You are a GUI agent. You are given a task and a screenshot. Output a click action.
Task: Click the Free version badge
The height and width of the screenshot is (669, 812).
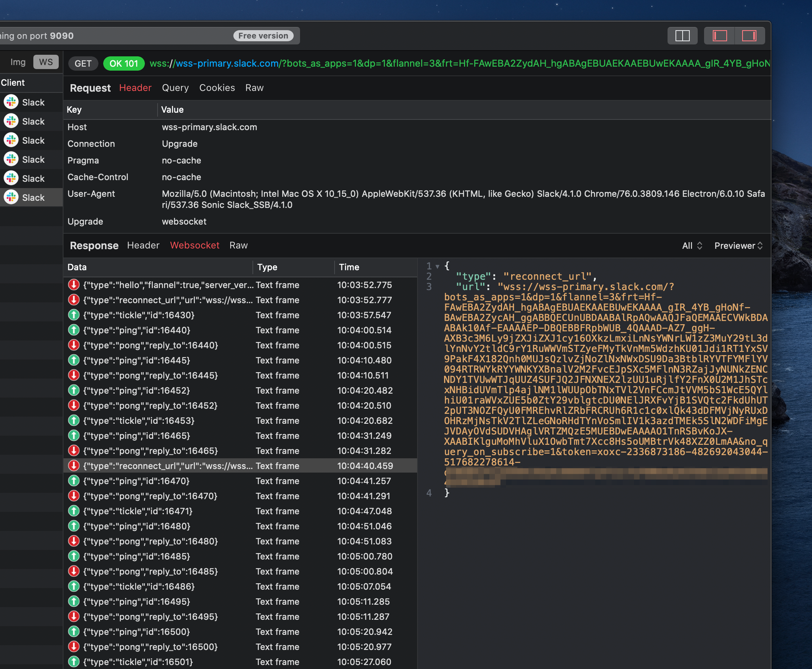coord(263,36)
